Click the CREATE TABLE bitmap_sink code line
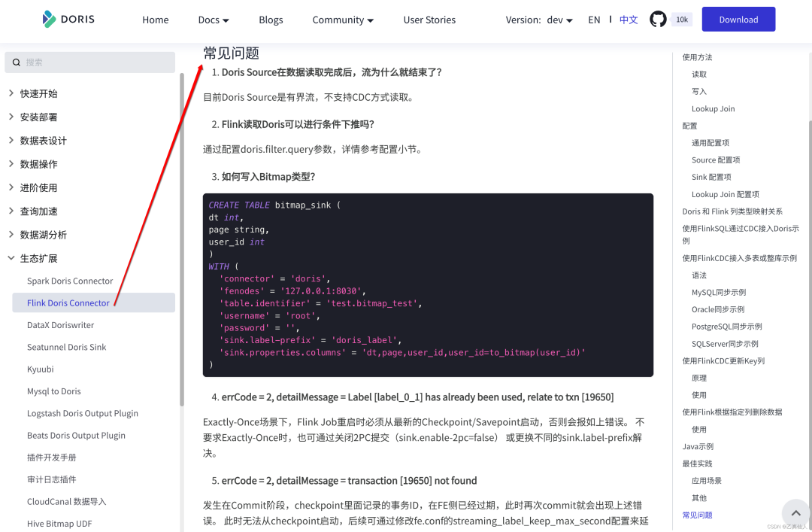This screenshot has width=812, height=532. point(274,205)
